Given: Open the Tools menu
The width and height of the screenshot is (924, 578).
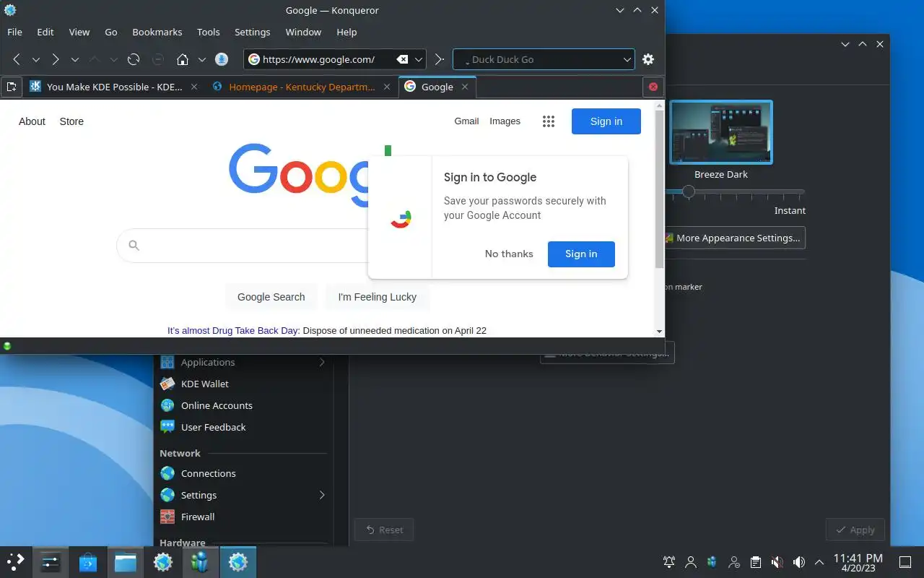Looking at the screenshot, I should 209,32.
